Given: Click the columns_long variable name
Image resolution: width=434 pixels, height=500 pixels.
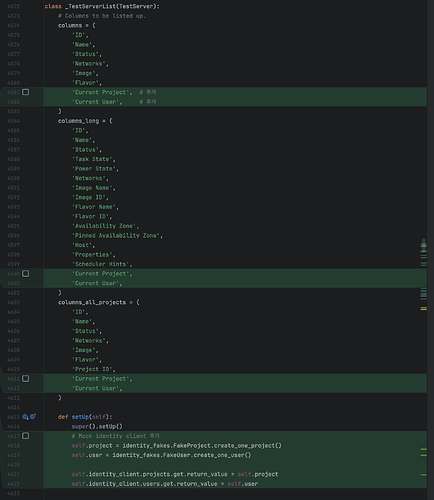Looking at the screenshot, I should pyautogui.click(x=78, y=121).
